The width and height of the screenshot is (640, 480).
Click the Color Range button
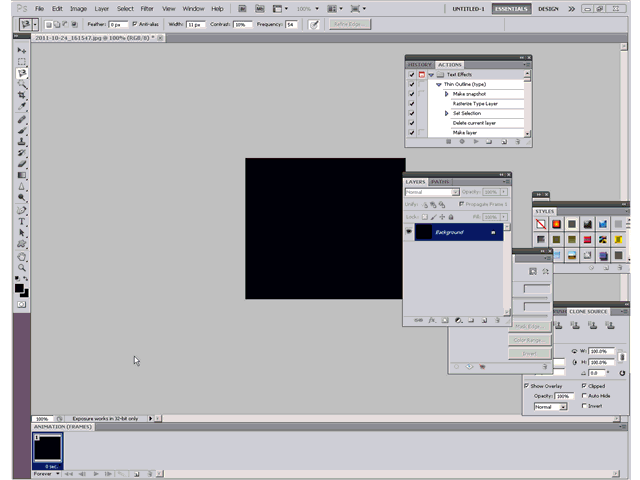529,340
